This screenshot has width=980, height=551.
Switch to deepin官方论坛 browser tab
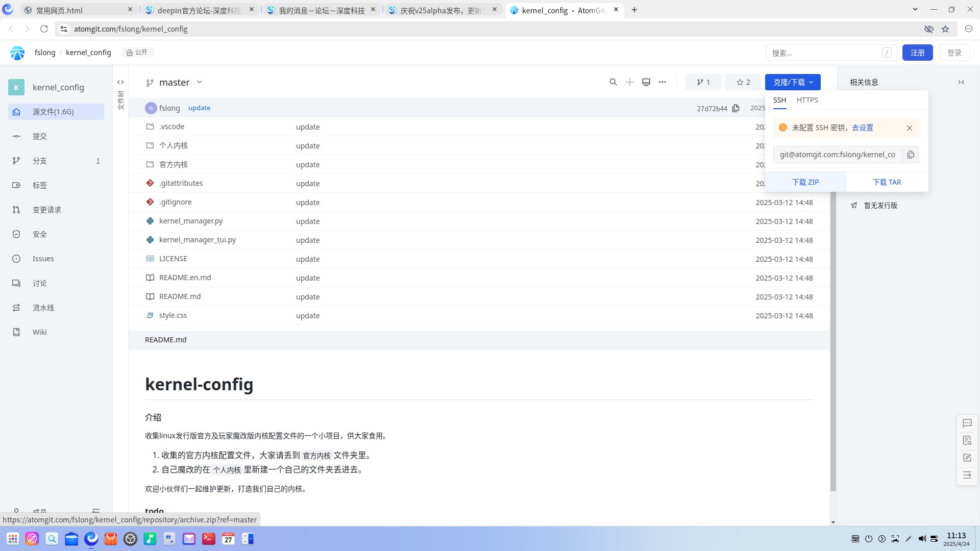click(x=199, y=10)
